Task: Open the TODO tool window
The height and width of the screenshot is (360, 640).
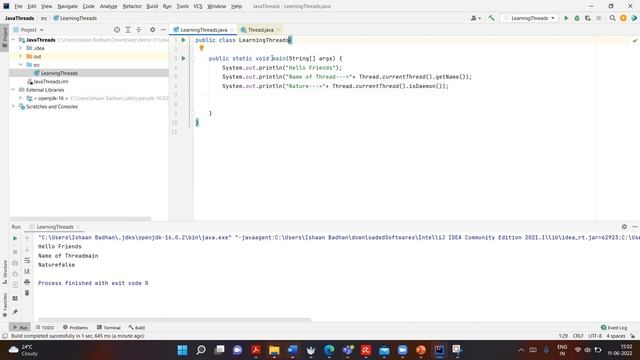Action: [x=45, y=327]
